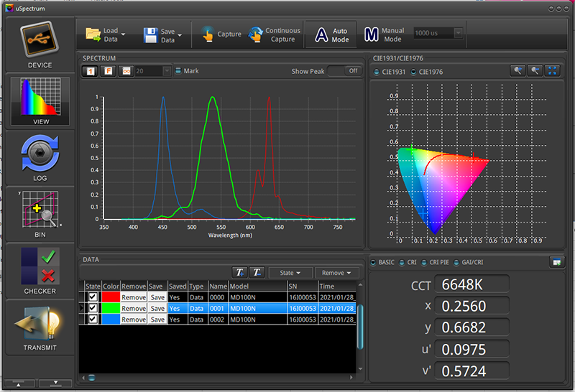Uncheck the State checkbox for the red row
The height and width of the screenshot is (392, 575).
[93, 297]
